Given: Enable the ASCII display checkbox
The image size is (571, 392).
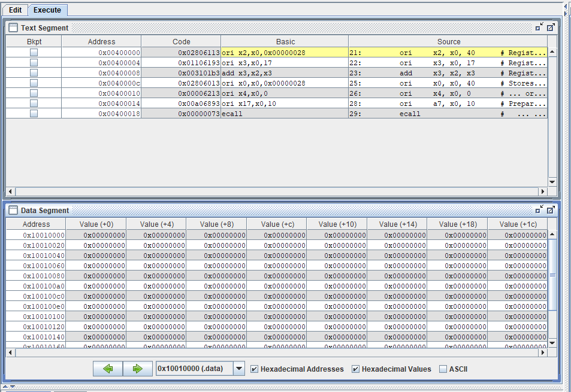Looking at the screenshot, I should tap(443, 369).
